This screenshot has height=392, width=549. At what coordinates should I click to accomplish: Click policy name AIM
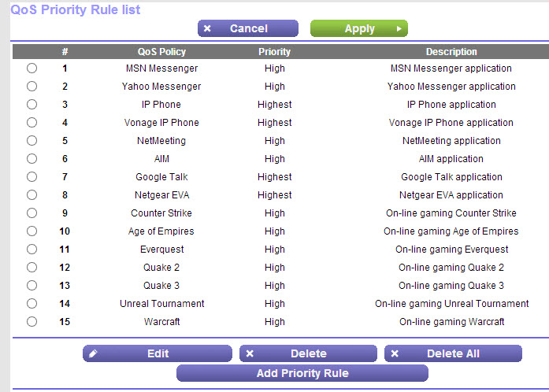pos(161,159)
